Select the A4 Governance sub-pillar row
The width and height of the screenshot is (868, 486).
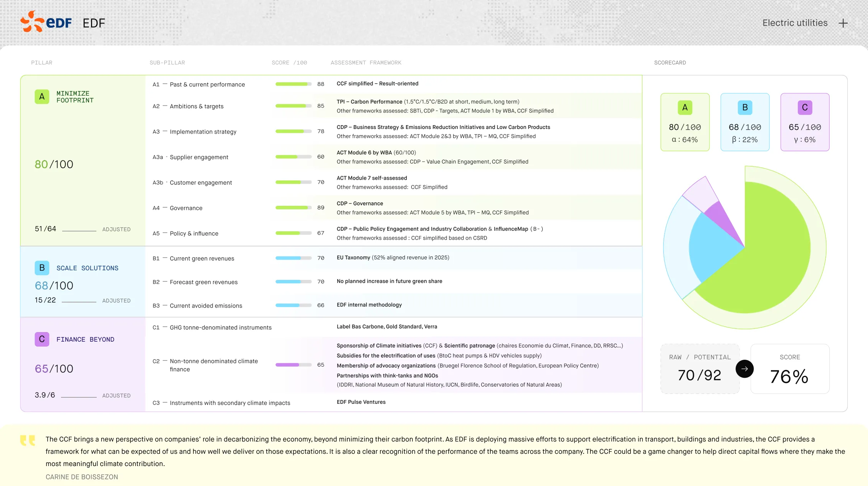(x=393, y=208)
